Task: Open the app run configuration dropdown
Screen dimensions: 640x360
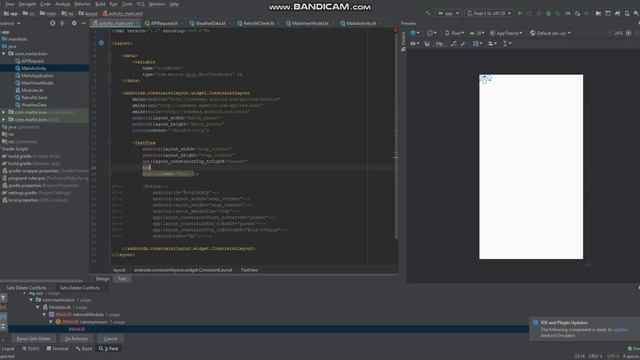Action: point(448,13)
